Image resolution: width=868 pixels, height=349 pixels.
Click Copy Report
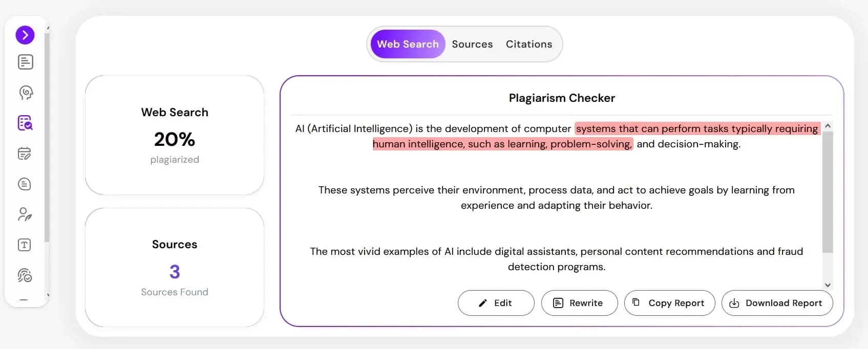click(669, 303)
